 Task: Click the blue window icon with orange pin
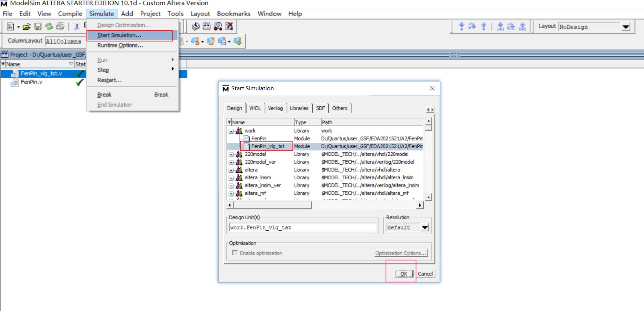(195, 41)
